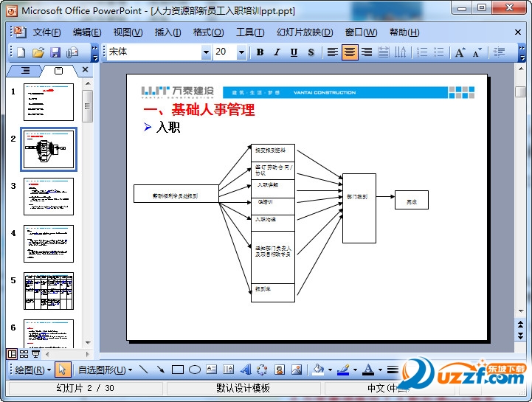
Task: Open the 插入(I) menu
Action: coord(167,32)
